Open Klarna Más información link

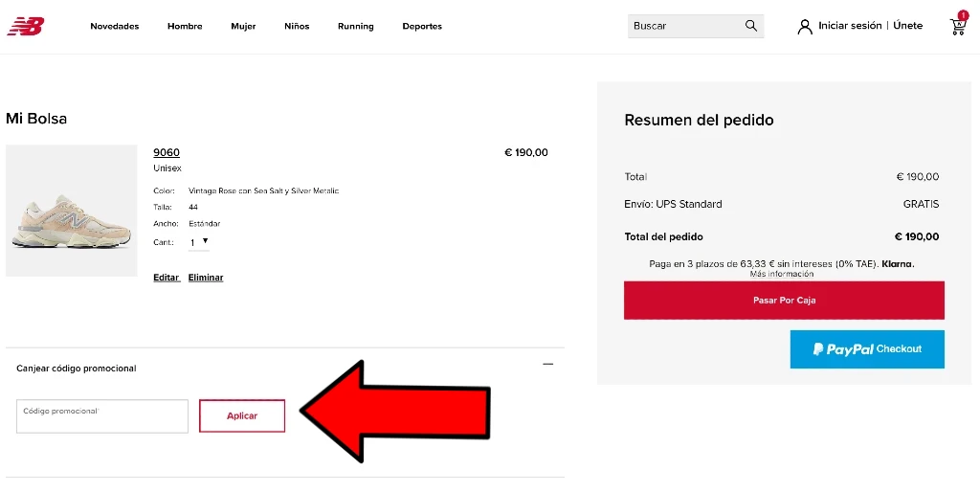click(x=782, y=274)
